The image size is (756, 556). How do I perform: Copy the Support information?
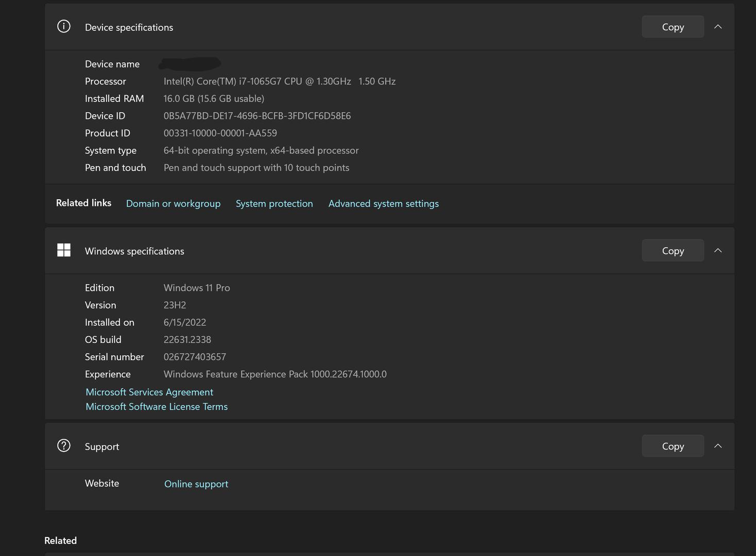point(673,446)
